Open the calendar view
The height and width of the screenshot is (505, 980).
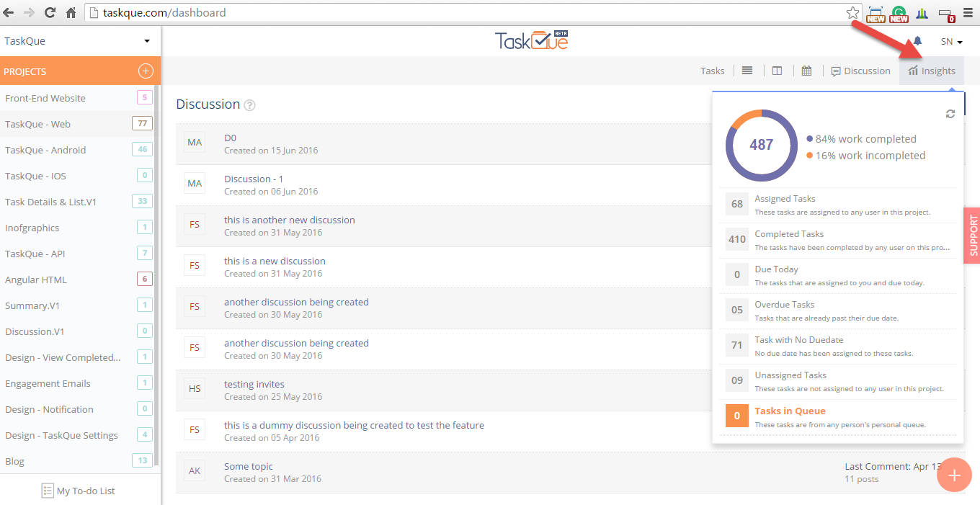806,70
